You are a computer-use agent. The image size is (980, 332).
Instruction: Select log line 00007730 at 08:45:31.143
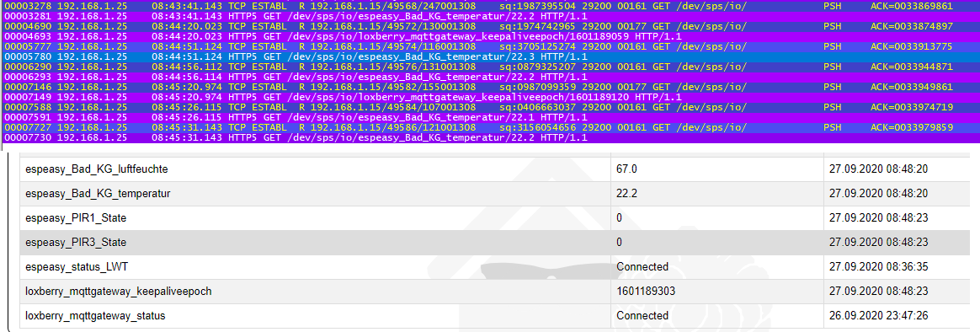click(x=490, y=137)
